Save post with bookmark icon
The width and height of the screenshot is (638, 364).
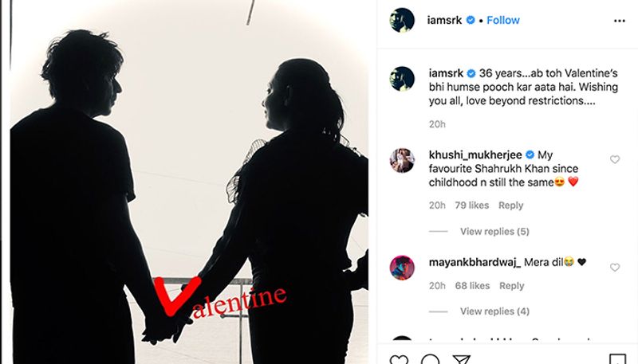pos(617,359)
